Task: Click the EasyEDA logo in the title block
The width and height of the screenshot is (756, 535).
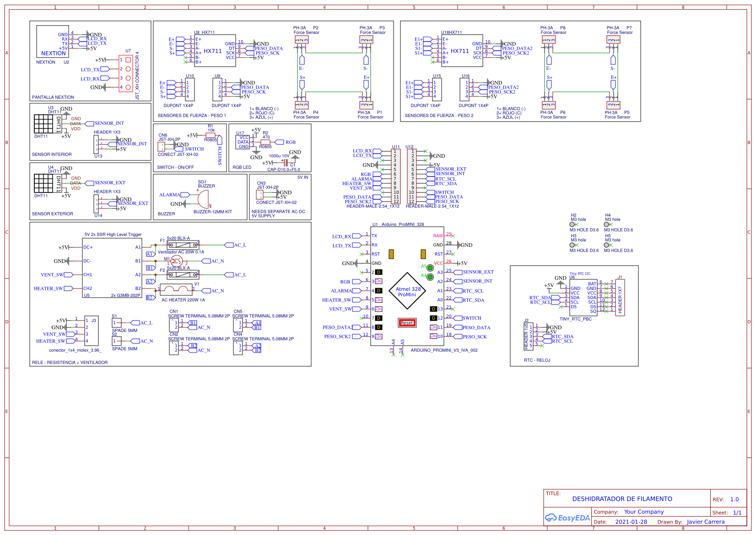Action: 567,518
